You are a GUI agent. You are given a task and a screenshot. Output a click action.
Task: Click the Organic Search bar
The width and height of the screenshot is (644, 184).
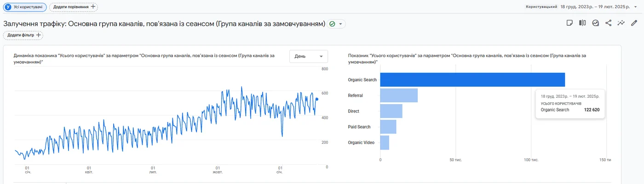pyautogui.click(x=472, y=80)
